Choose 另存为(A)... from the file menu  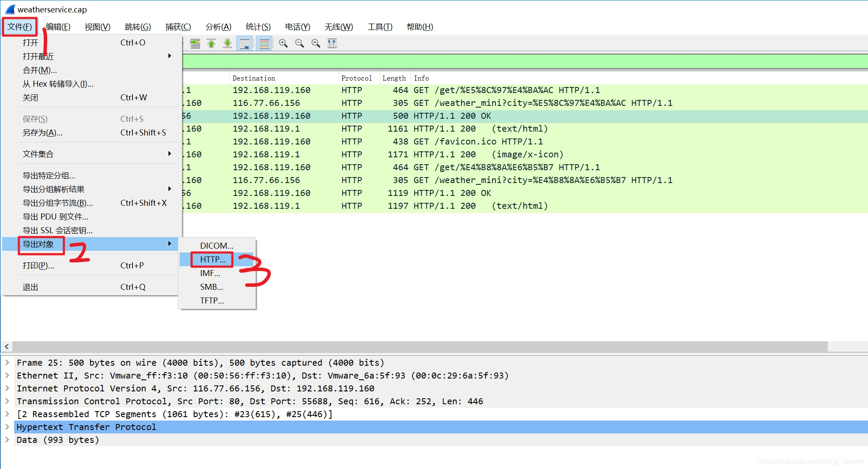point(42,132)
